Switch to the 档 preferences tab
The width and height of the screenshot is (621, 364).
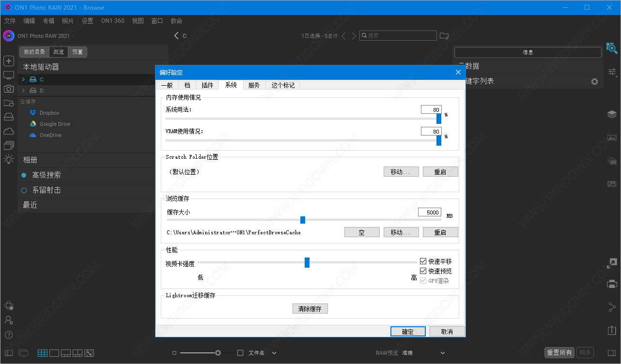tap(187, 85)
